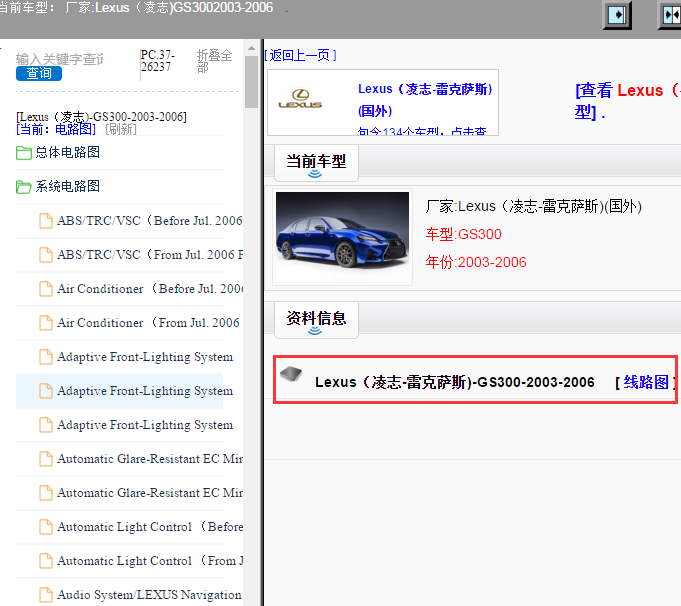The height and width of the screenshot is (606, 681).
Task: Click 折叠全部 to collapse all
Action: (x=215, y=61)
